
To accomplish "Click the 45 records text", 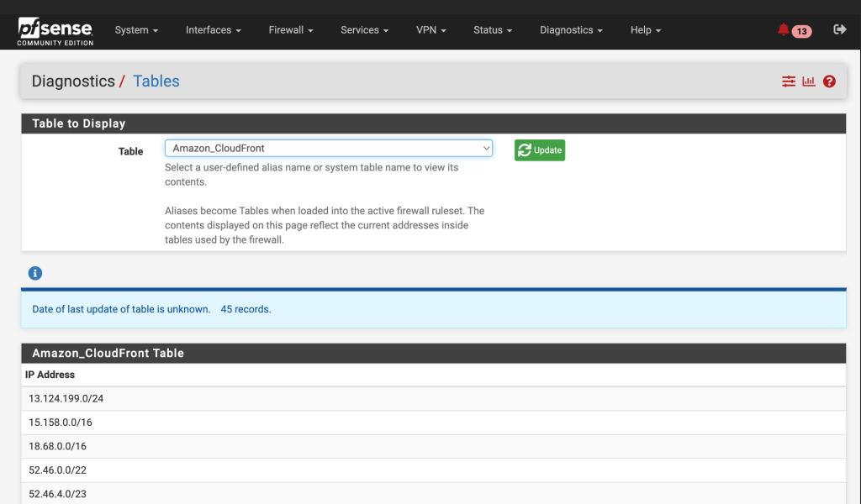I will click(246, 309).
